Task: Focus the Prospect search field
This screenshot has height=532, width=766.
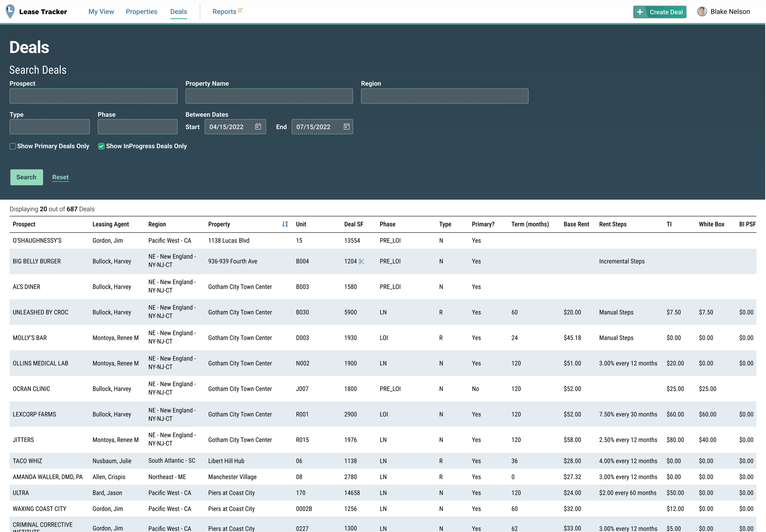Action: [x=93, y=96]
